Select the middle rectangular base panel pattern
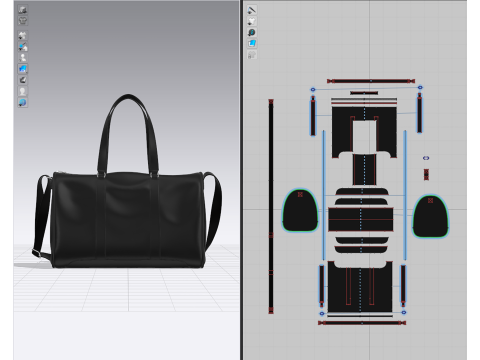The height and width of the screenshot is (360, 480). [361, 219]
